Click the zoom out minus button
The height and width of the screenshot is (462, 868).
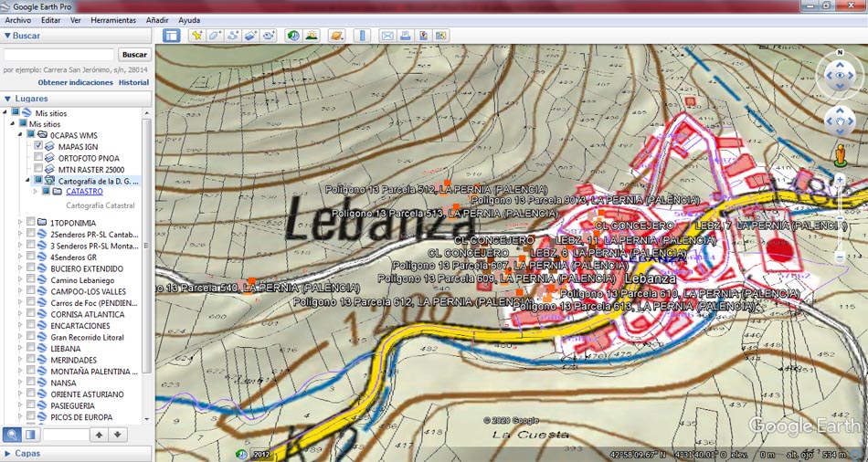coord(840,257)
